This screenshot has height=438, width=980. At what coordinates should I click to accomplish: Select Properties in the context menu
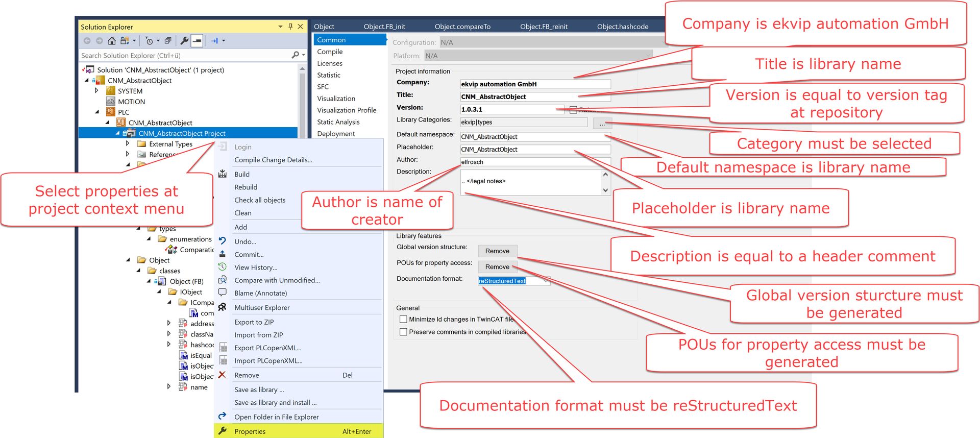pyautogui.click(x=299, y=431)
